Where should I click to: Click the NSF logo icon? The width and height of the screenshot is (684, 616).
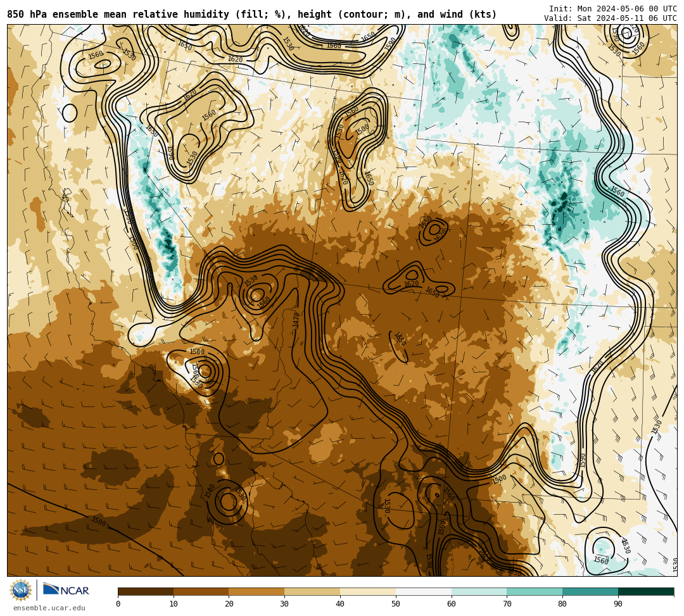pos(21,590)
